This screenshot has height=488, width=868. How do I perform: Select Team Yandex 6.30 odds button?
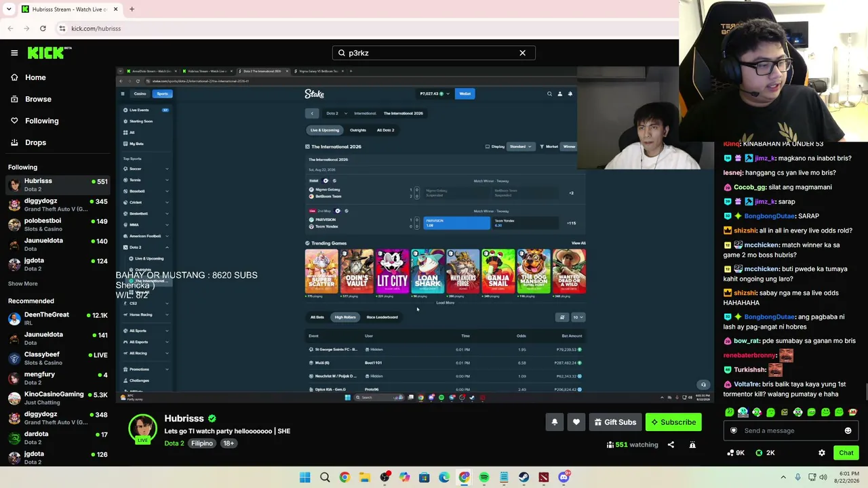[x=525, y=222]
